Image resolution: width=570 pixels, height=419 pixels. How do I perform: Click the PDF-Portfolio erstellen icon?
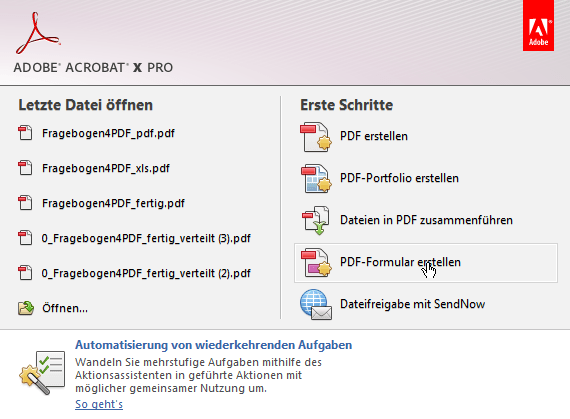[x=316, y=179]
